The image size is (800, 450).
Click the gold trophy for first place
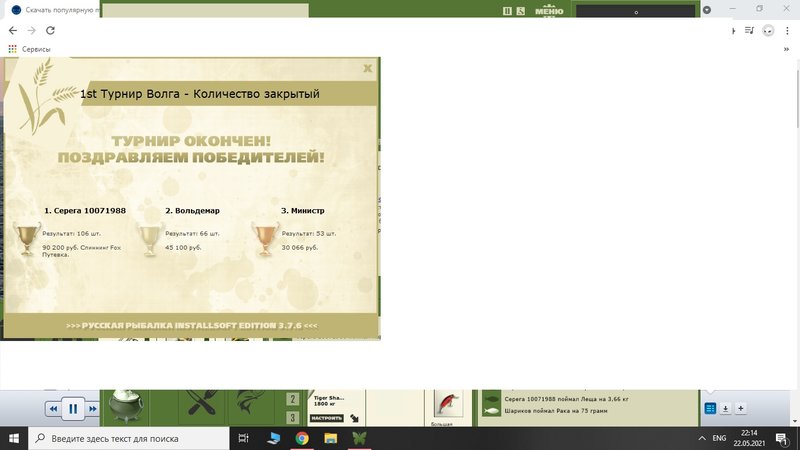[x=27, y=239]
